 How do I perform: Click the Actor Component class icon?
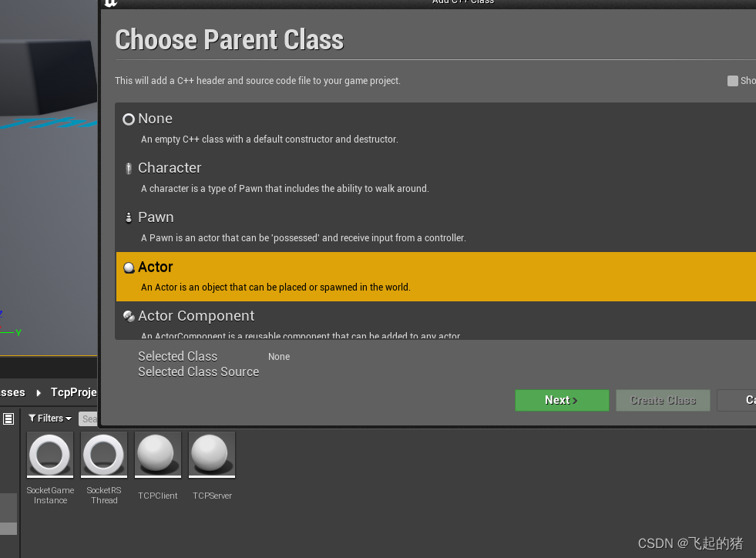pyautogui.click(x=128, y=316)
